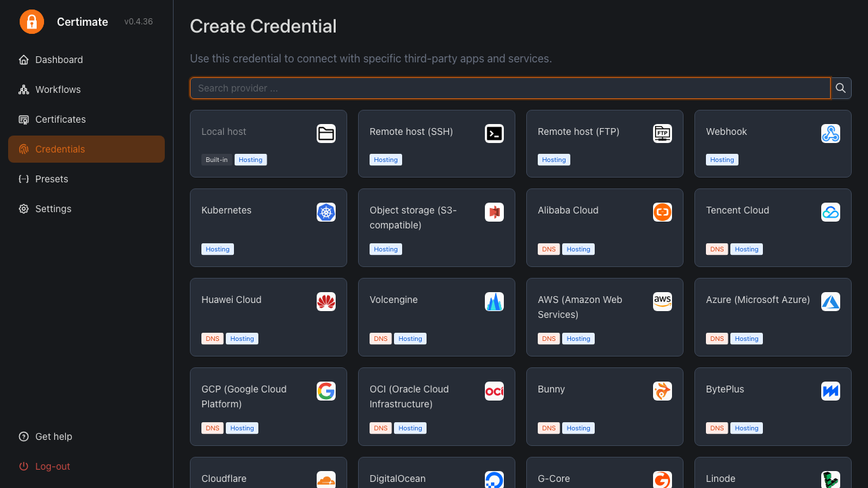
Task: Click the Tencent Cloud logo icon
Action: 831,212
